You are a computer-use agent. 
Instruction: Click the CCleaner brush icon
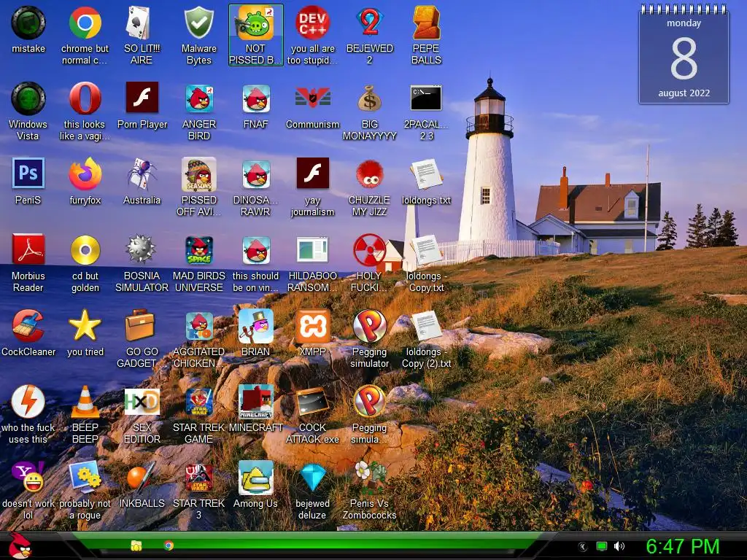click(28, 326)
